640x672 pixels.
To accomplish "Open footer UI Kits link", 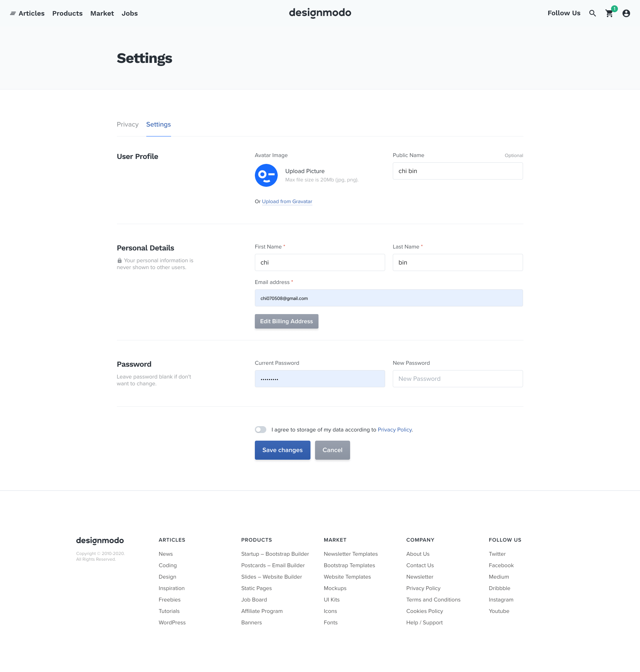I will tap(332, 600).
